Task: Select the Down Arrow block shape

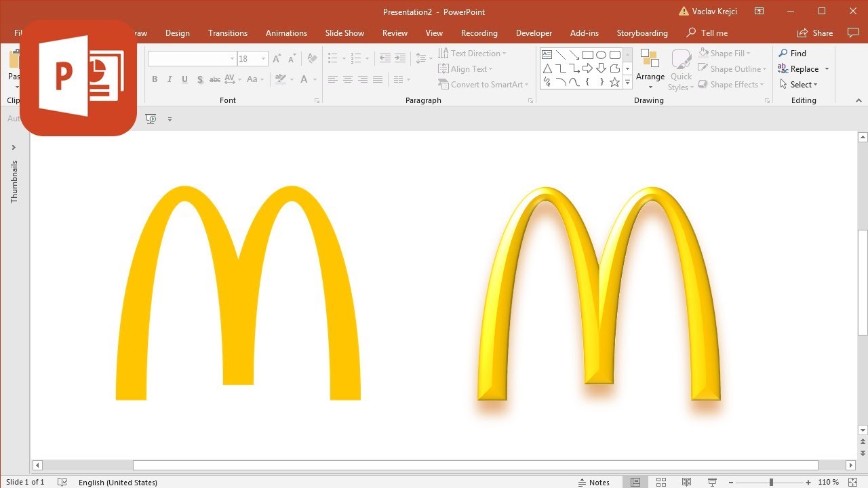Action: tap(601, 68)
